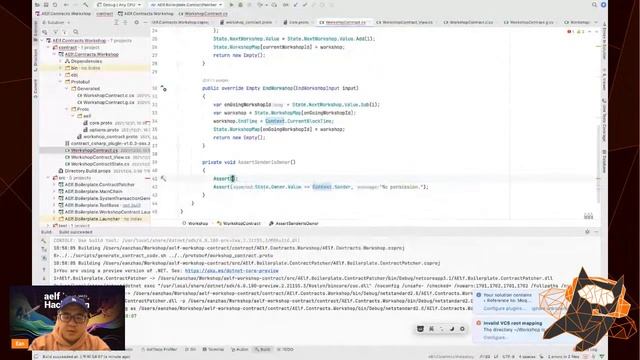
Task: Click the Build hammer icon in top toolbar
Action: [85, 4]
